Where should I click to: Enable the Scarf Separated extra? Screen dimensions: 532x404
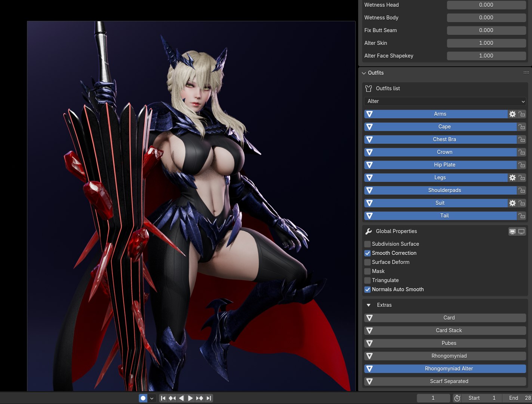pos(445,382)
